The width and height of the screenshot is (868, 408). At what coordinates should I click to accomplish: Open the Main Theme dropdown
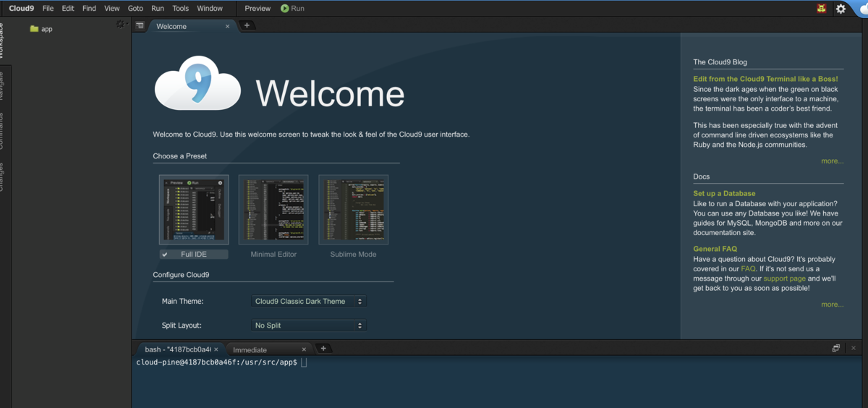(x=309, y=301)
